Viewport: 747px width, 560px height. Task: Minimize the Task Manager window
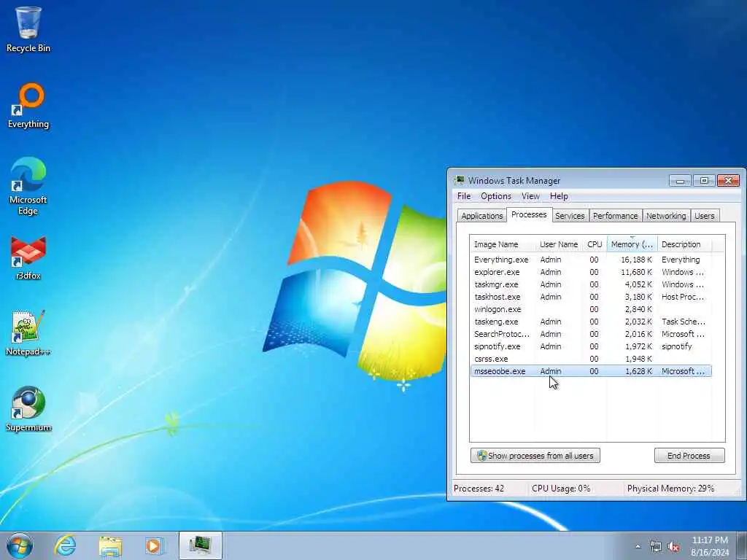tap(680, 181)
